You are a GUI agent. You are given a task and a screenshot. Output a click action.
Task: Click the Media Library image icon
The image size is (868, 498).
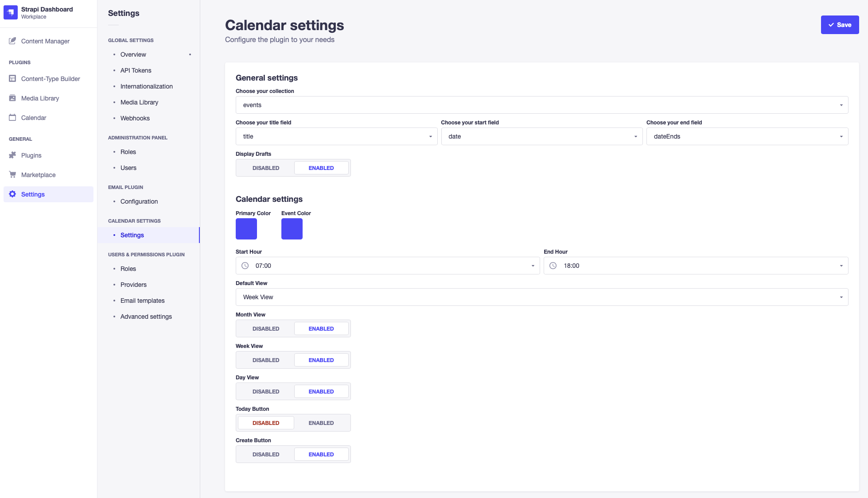click(x=12, y=98)
